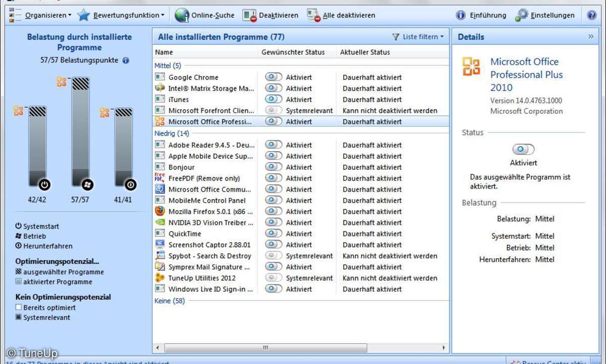
Task: Collapse the Mittel (5) group
Action: pyautogui.click(x=168, y=66)
